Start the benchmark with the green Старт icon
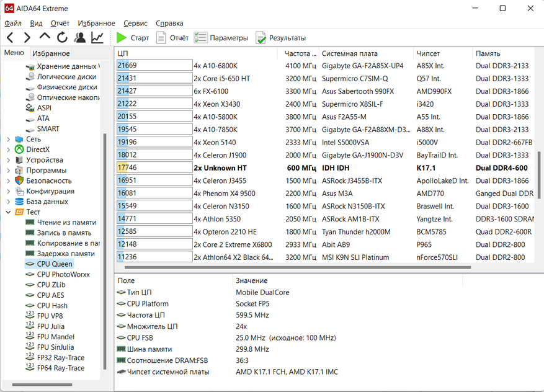The image size is (544, 392). 122,38
